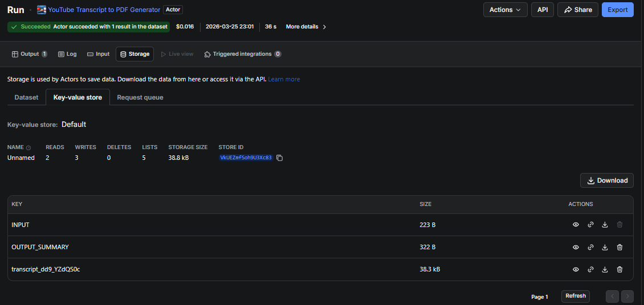Download the OUTPUT_SUMMARY record
Viewport: 644px width, 305px height.
(x=605, y=247)
